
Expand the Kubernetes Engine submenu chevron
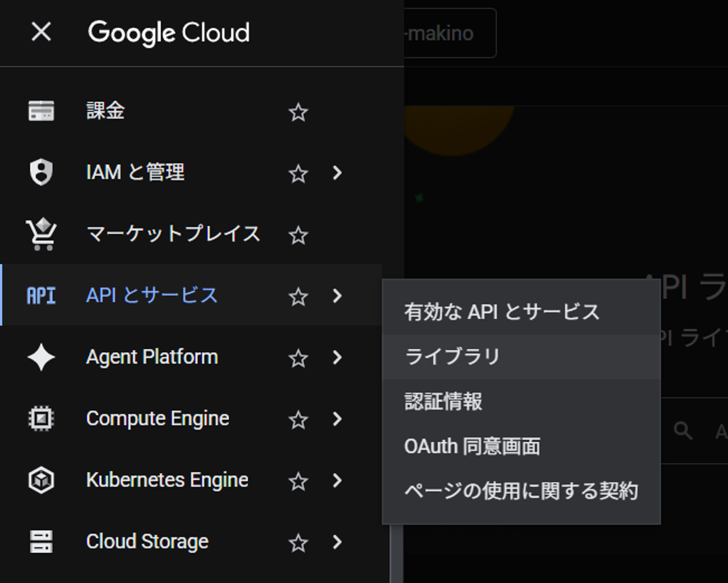point(338,480)
